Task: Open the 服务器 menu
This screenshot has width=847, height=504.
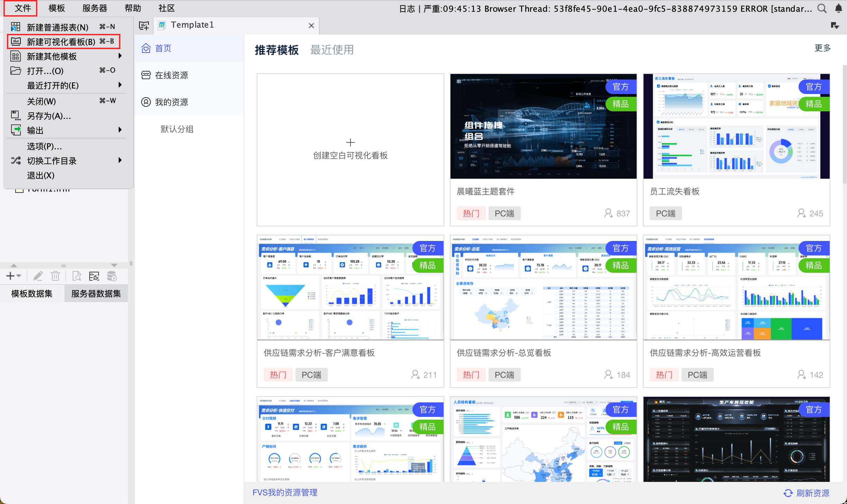Action: pyautogui.click(x=94, y=8)
